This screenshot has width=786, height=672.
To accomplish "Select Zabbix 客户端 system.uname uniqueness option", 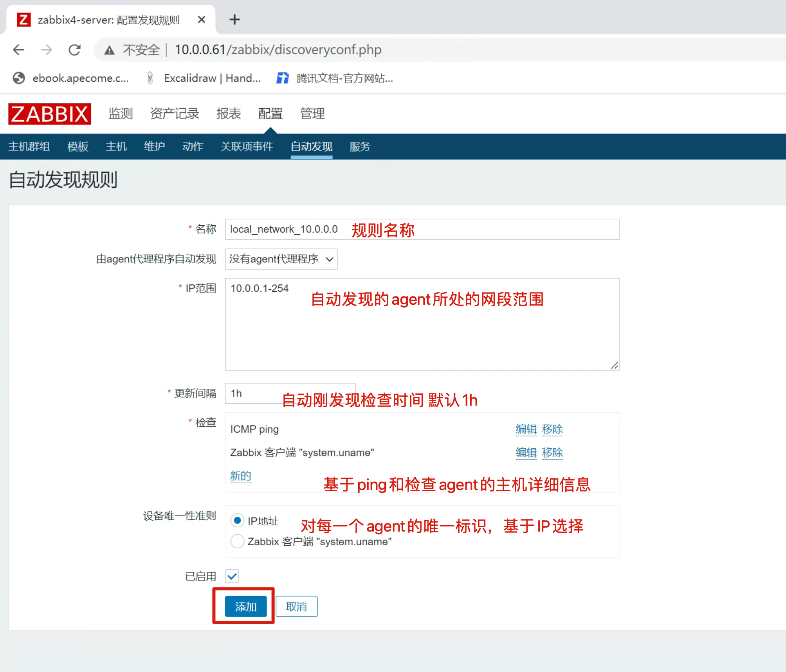I will pyautogui.click(x=237, y=541).
